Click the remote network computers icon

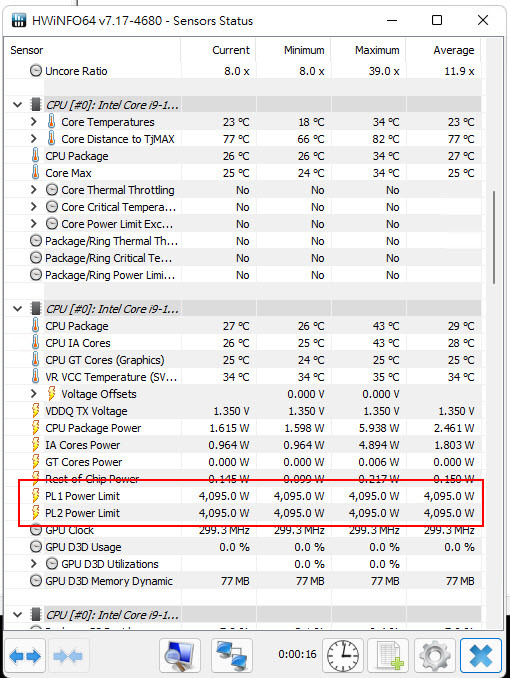coord(231,656)
